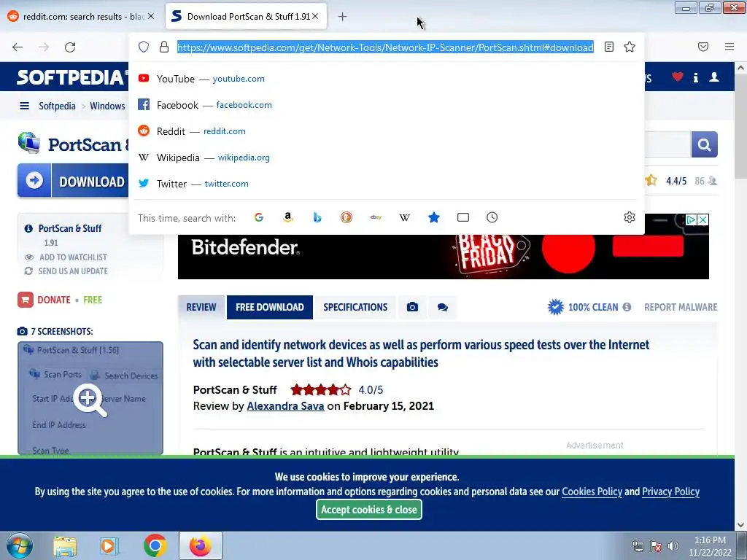Open the user account icon in Softpedia header
The image size is (747, 560).
713,77
